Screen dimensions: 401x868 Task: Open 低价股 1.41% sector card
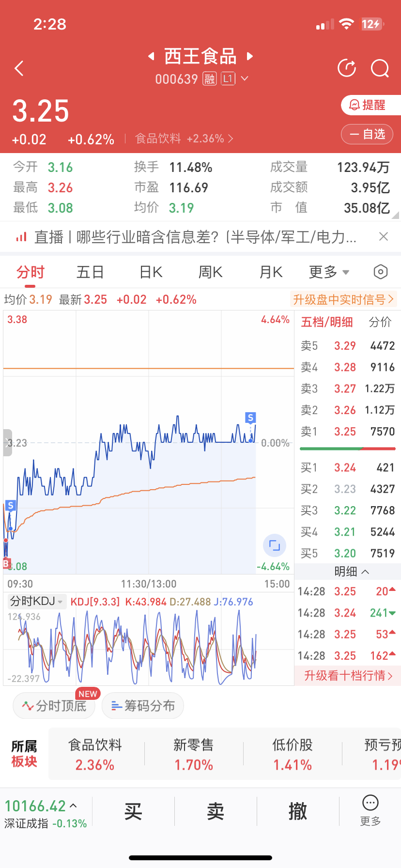[293, 754]
